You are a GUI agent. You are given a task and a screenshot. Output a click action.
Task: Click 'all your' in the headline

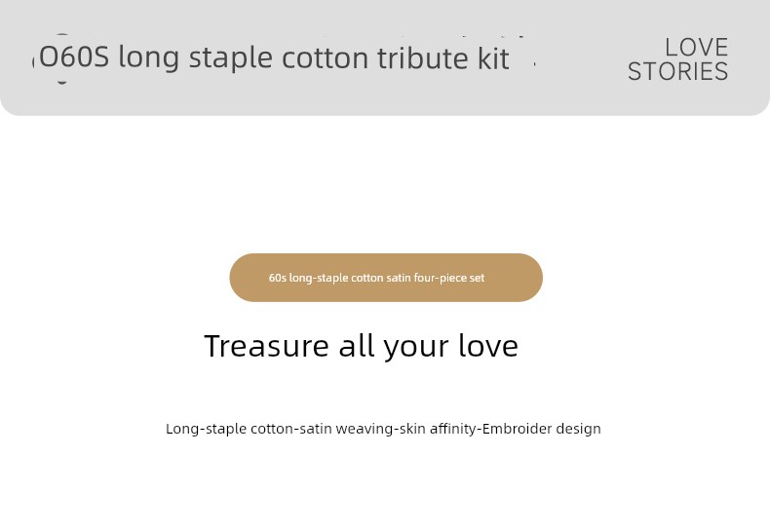[394, 347]
